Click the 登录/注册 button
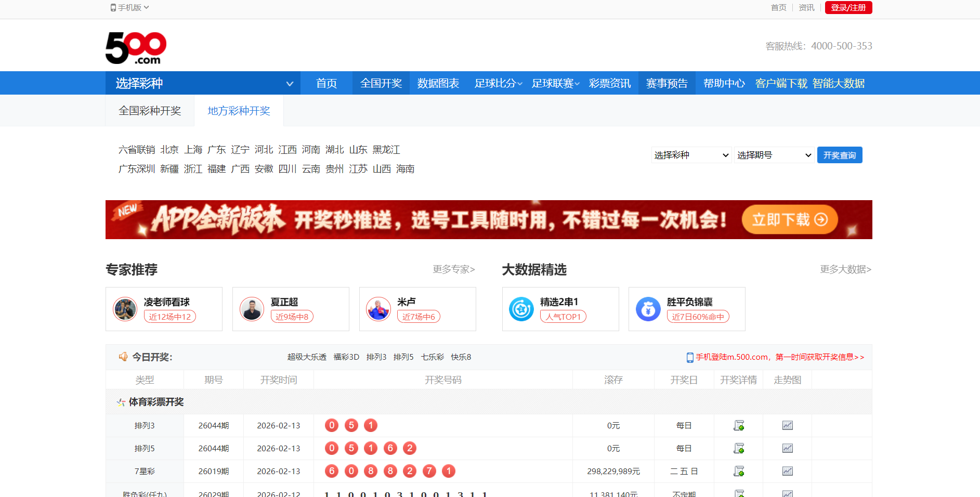This screenshot has height=497, width=980. (848, 7)
